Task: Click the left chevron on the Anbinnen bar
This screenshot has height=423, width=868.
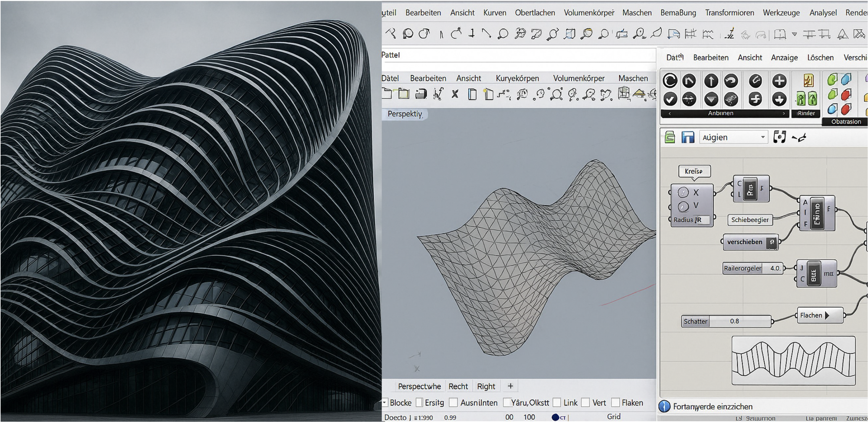Action: click(670, 113)
